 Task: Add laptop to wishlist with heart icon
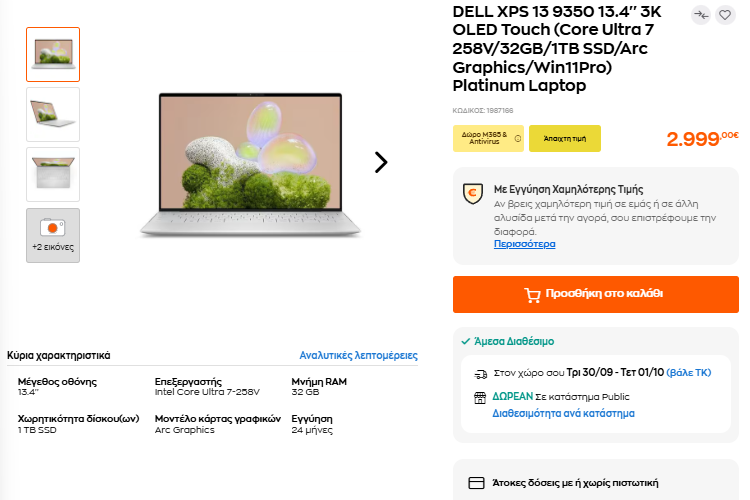tap(725, 15)
